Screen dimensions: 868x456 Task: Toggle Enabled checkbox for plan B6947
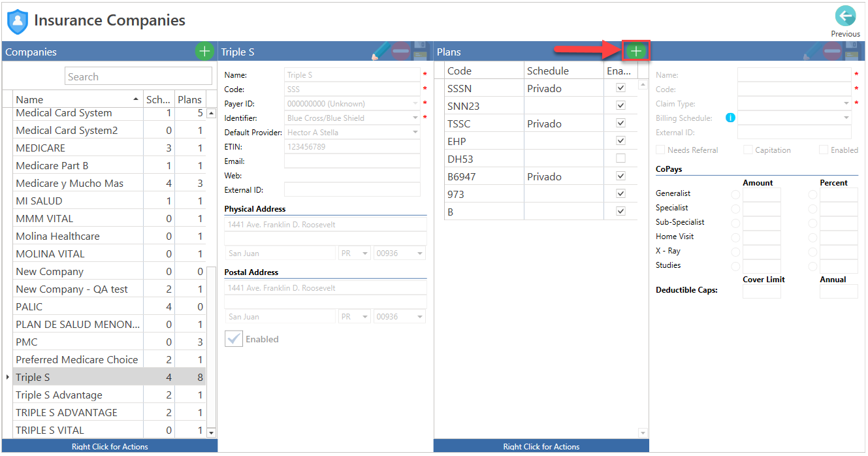click(x=621, y=176)
